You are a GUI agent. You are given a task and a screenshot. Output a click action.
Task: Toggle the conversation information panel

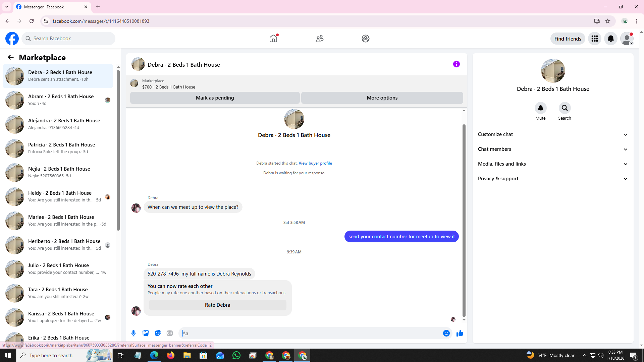456,64
